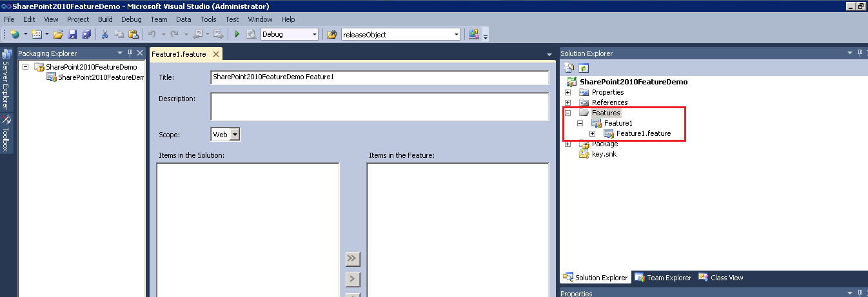Click the Paste clipboard icon

pos(133,34)
